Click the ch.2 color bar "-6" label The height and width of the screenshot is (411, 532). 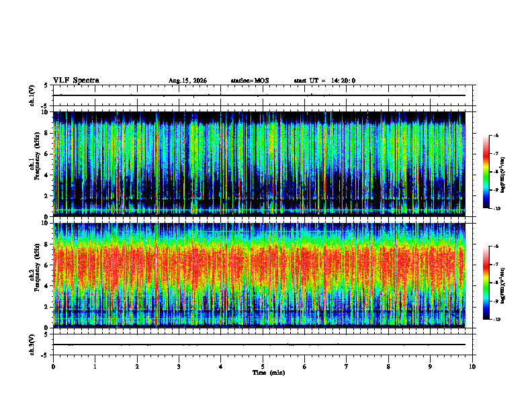click(496, 246)
